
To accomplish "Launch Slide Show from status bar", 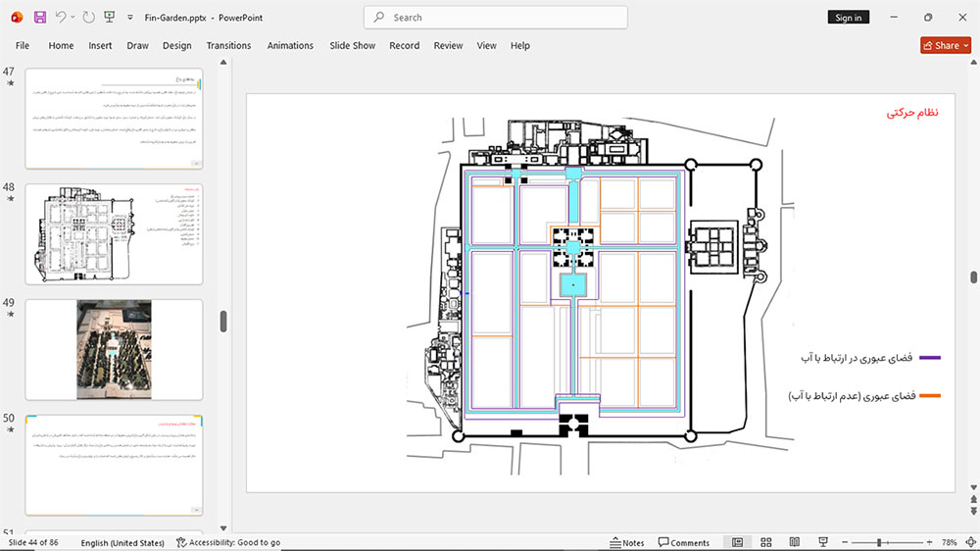I will click(x=823, y=542).
